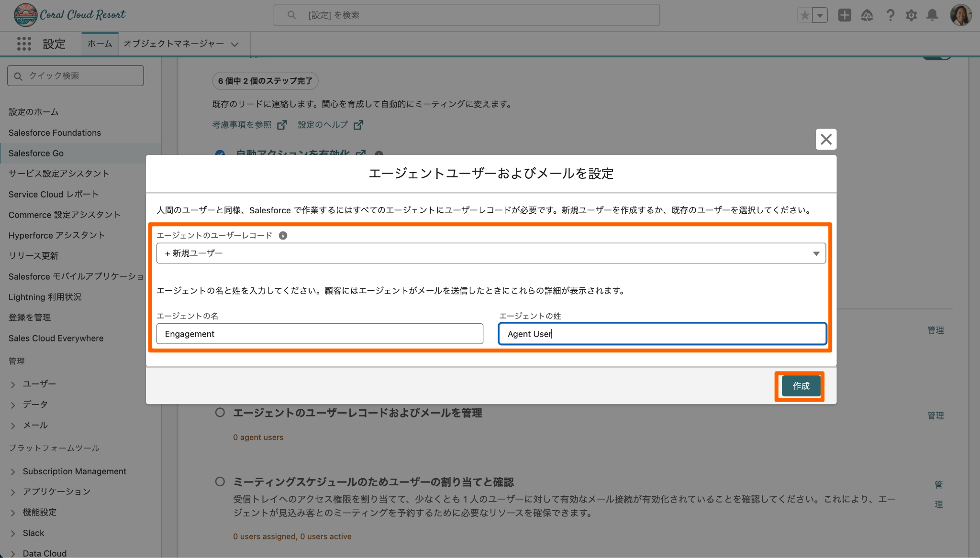
Task: Expand the Data Cloud sidebar section
Action: tap(13, 553)
